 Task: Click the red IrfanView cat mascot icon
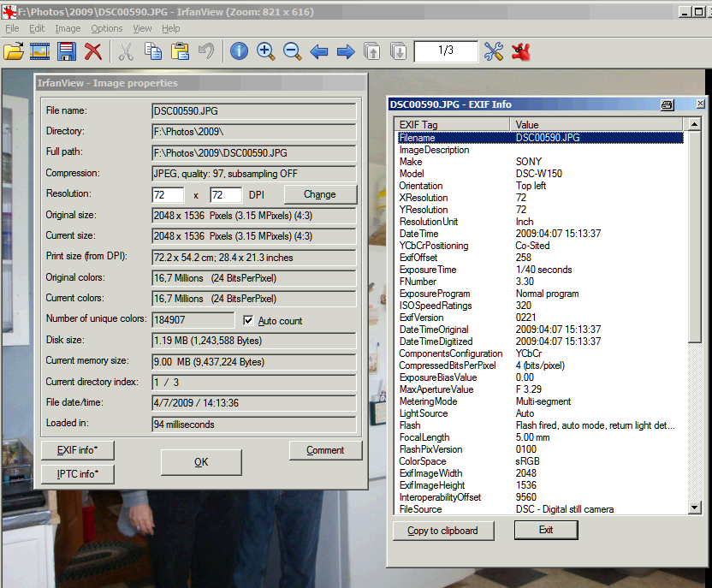[x=521, y=51]
